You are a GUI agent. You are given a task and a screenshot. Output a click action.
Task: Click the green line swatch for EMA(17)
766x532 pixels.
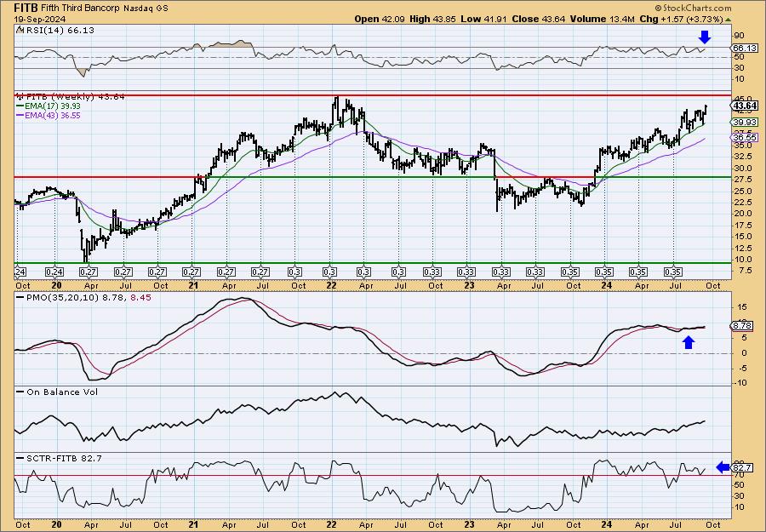20,106
